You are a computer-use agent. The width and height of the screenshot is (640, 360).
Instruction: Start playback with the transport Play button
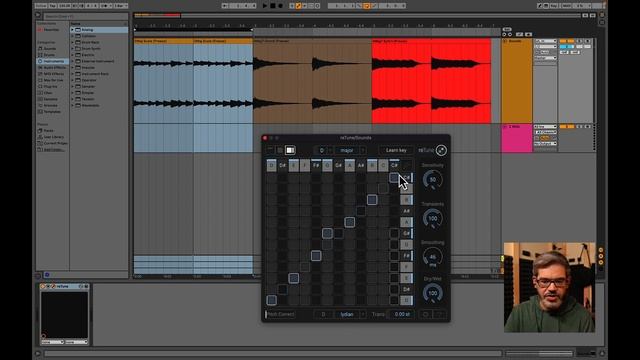[265, 6]
